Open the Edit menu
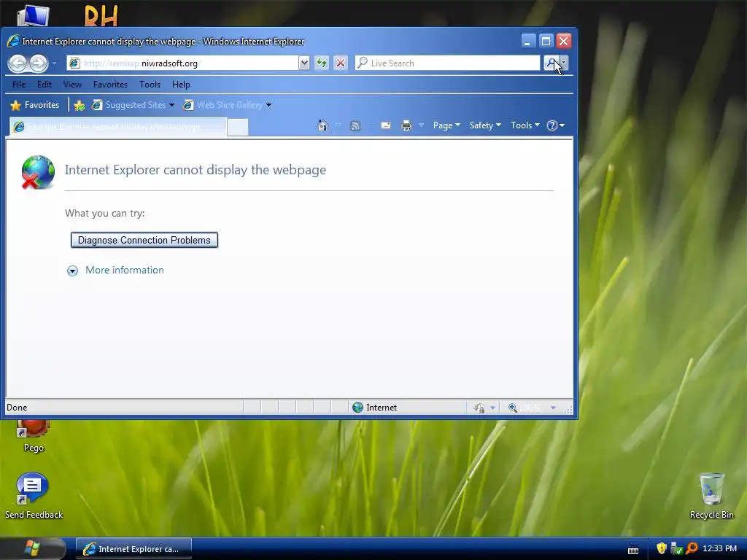747x560 pixels. [44, 85]
